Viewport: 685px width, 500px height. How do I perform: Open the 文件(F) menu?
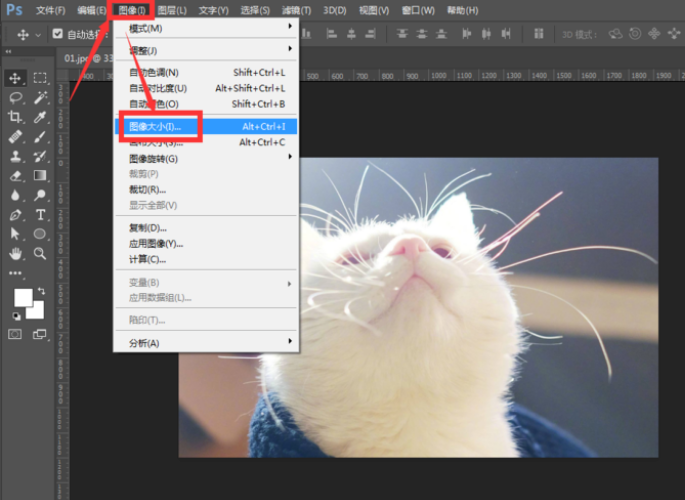[51, 10]
